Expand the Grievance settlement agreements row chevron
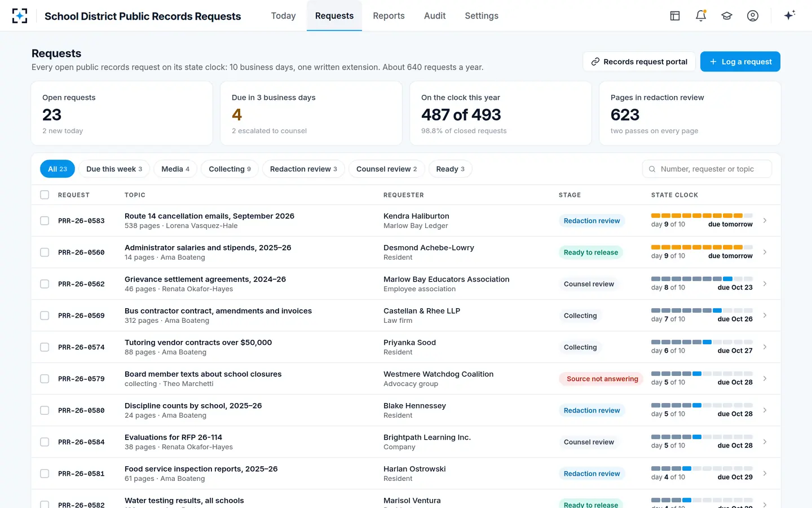This screenshot has height=508, width=812. 765,284
